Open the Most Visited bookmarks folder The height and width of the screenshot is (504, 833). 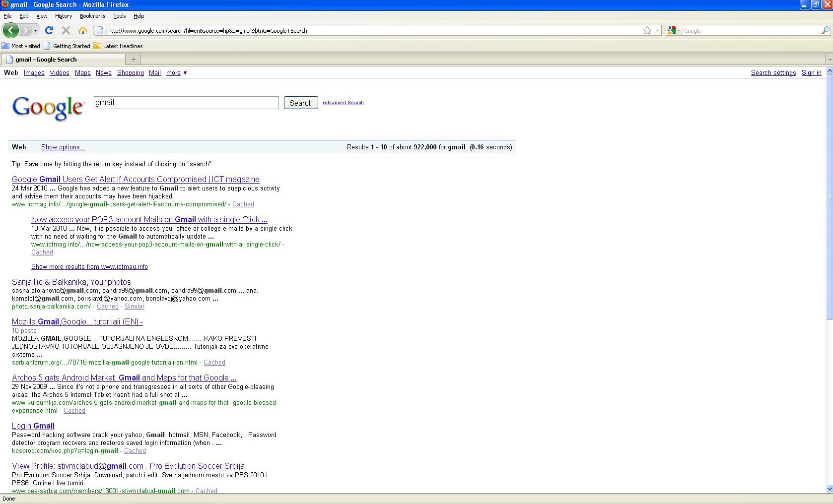pos(21,46)
